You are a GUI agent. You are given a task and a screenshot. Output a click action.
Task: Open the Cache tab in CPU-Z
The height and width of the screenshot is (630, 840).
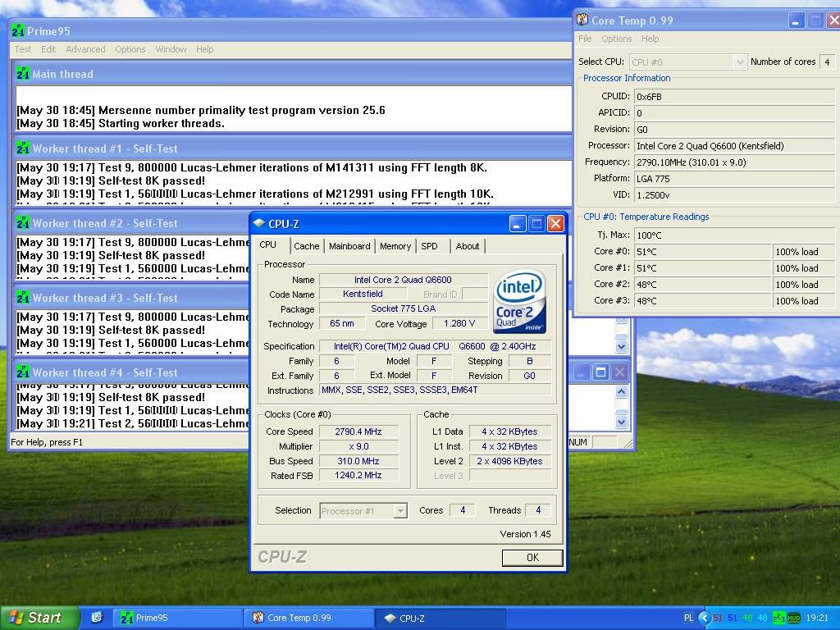coord(306,246)
